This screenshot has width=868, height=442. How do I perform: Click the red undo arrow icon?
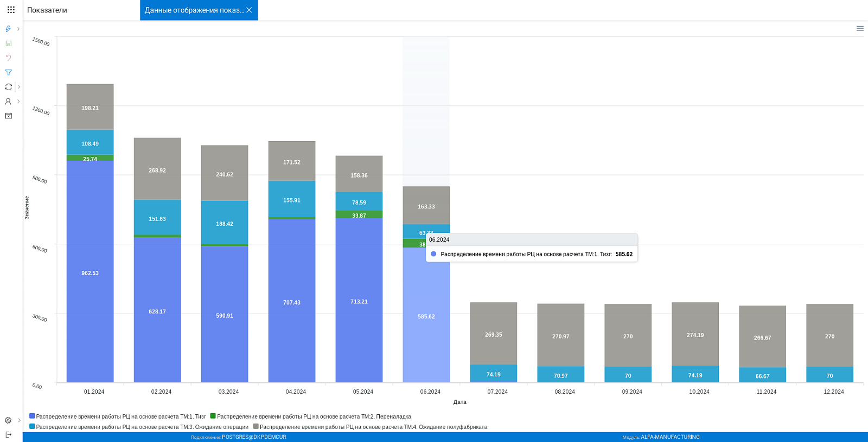point(8,58)
